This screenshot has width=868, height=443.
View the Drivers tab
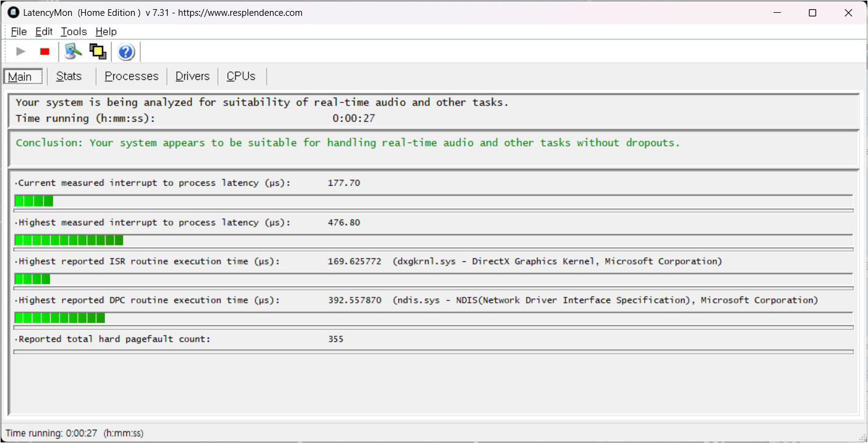point(193,76)
